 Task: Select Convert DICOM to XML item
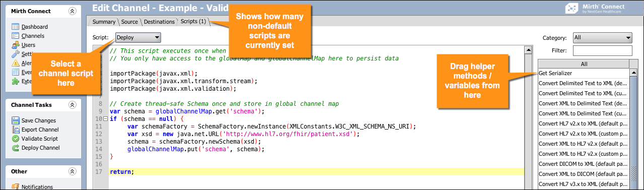point(584,164)
